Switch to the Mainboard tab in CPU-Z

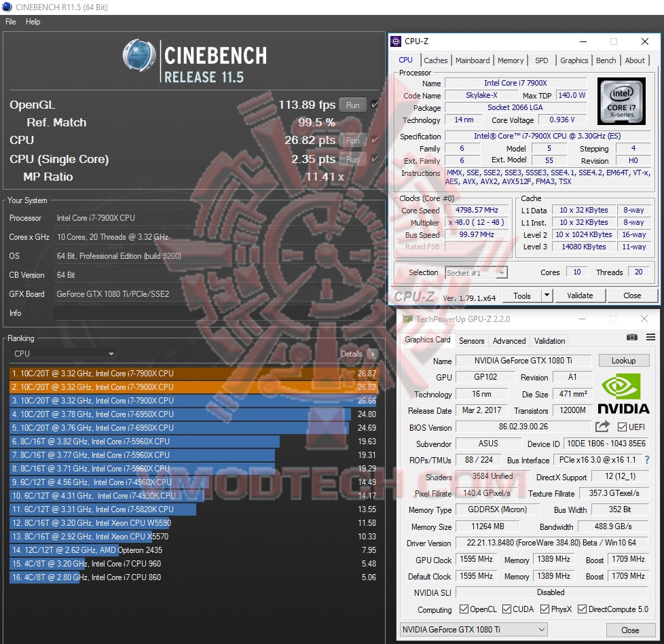click(472, 60)
